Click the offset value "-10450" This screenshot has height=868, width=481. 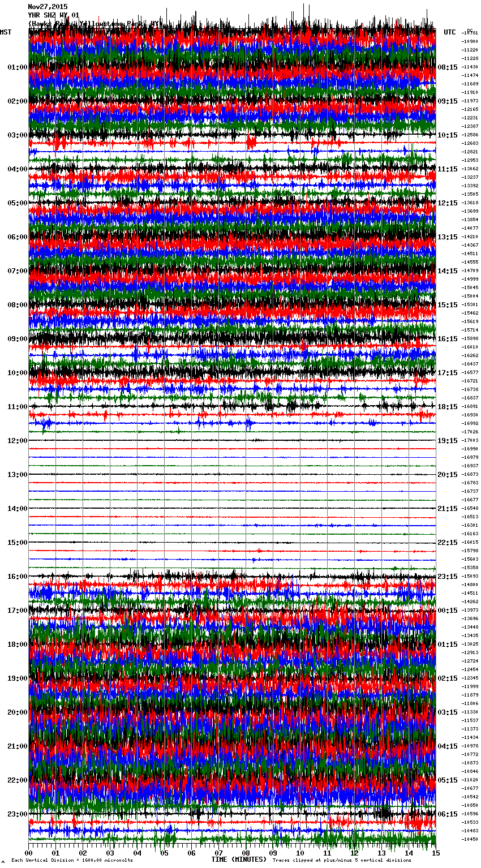[x=470, y=840]
